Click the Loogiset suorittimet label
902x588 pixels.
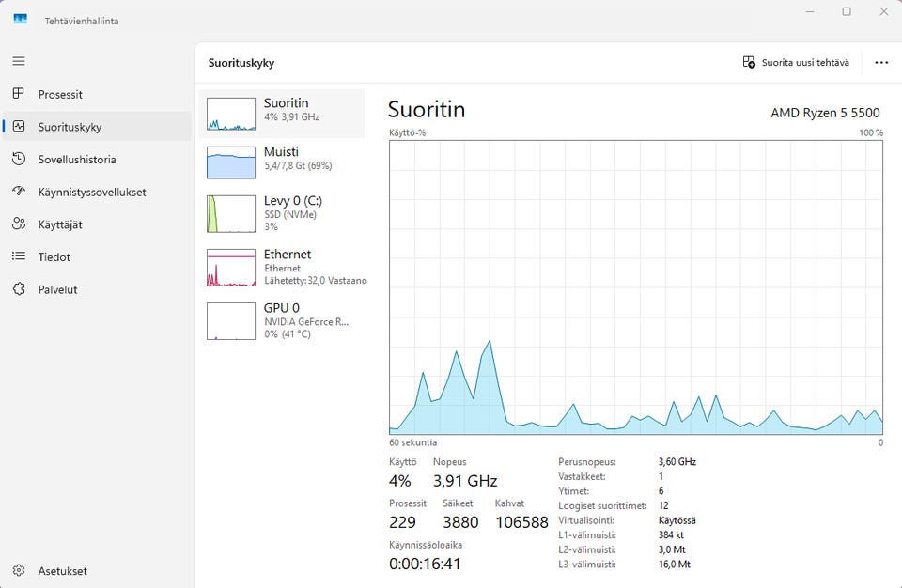tap(602, 505)
